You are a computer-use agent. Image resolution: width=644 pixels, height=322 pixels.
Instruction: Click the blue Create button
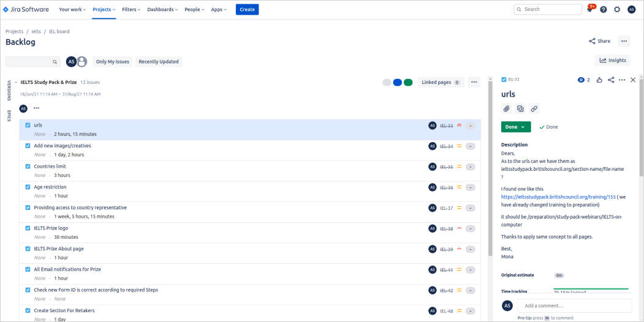coord(248,9)
